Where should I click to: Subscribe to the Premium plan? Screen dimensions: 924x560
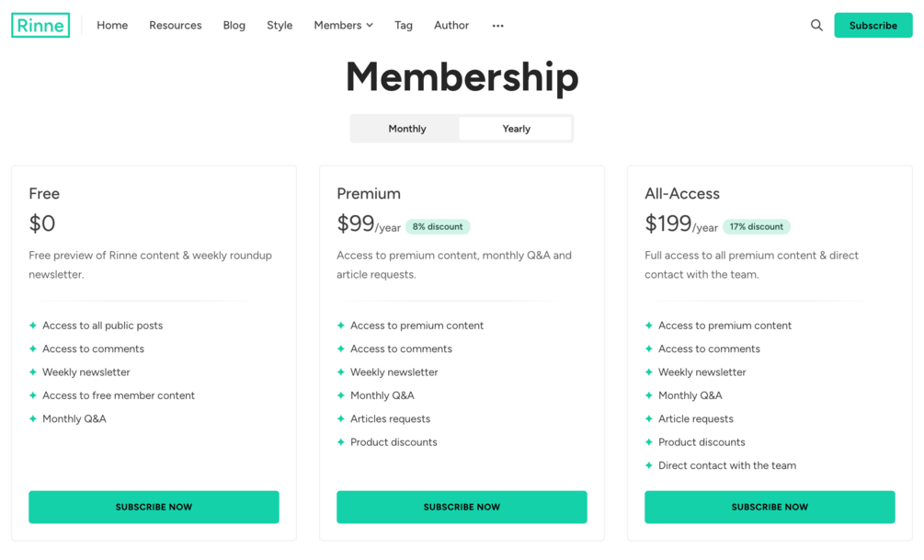[462, 507]
